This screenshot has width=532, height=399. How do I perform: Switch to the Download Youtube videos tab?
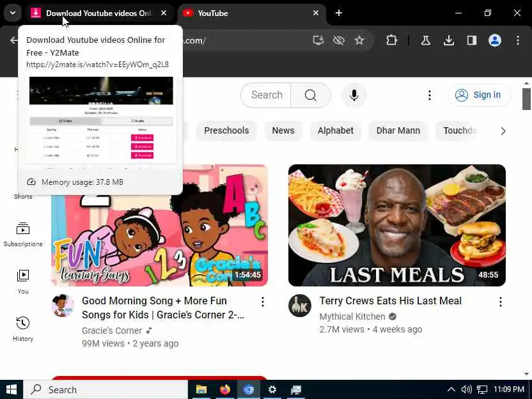pyautogui.click(x=98, y=13)
